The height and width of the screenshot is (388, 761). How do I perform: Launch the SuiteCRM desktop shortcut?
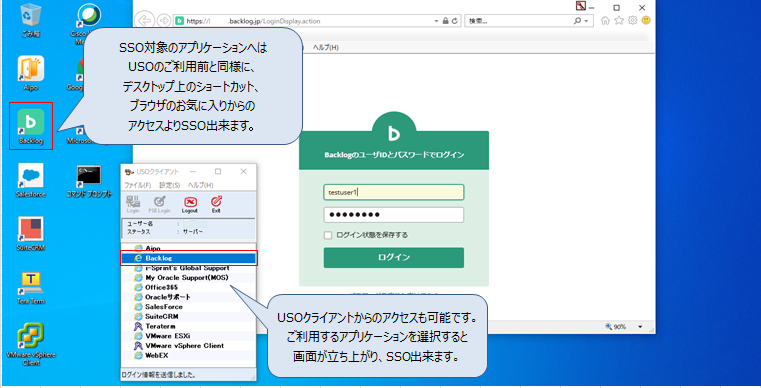point(31,234)
